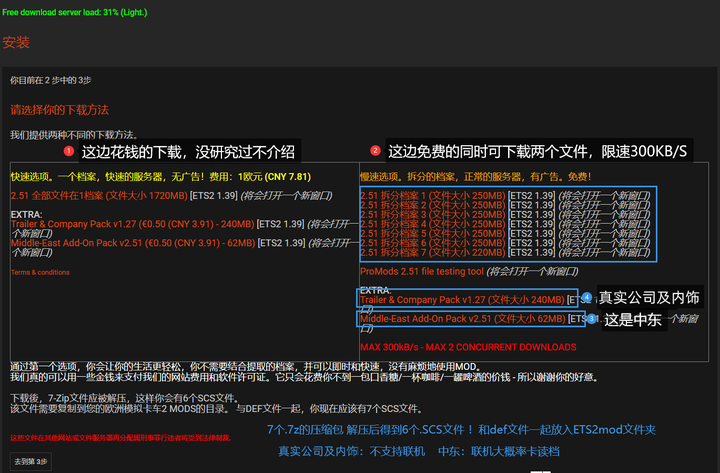Select MAX 300kB/s concurrent downloads notice
Screen dimensions: 720x473
click(468, 347)
